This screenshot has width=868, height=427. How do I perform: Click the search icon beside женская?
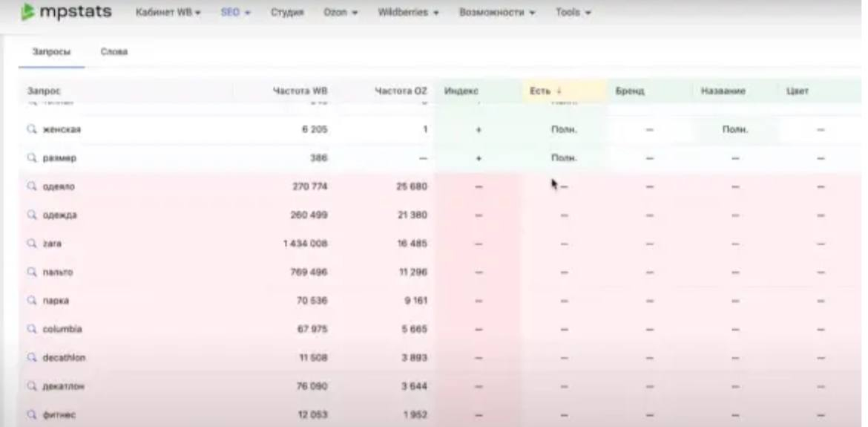click(32, 129)
